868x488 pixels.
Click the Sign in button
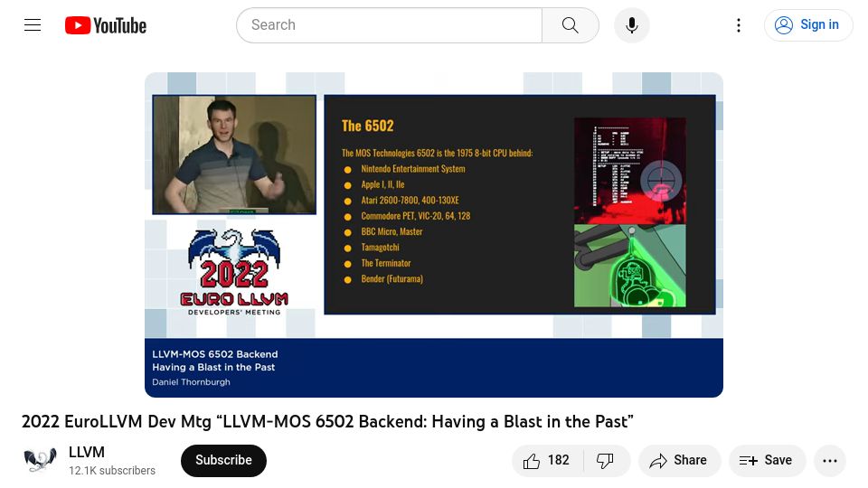coord(807,25)
